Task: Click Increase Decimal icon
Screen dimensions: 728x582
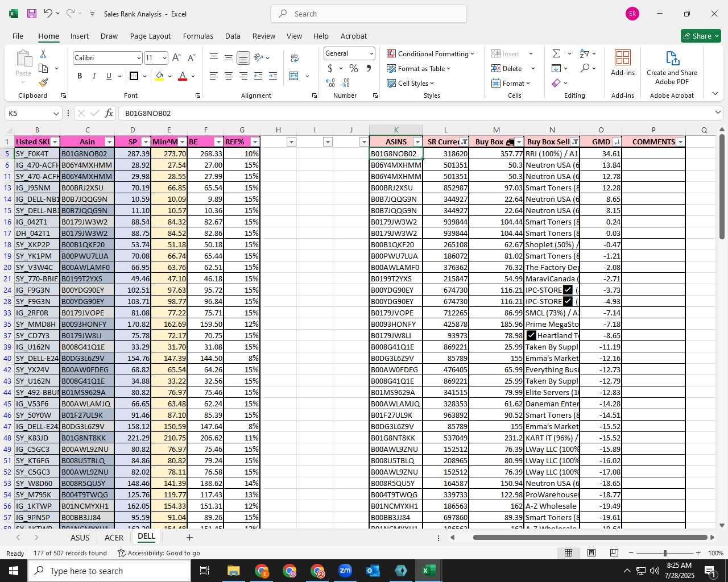Action: pyautogui.click(x=330, y=83)
